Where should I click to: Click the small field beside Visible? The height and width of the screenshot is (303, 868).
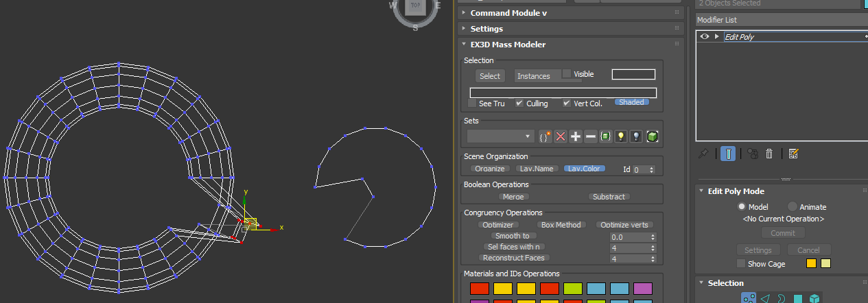633,74
